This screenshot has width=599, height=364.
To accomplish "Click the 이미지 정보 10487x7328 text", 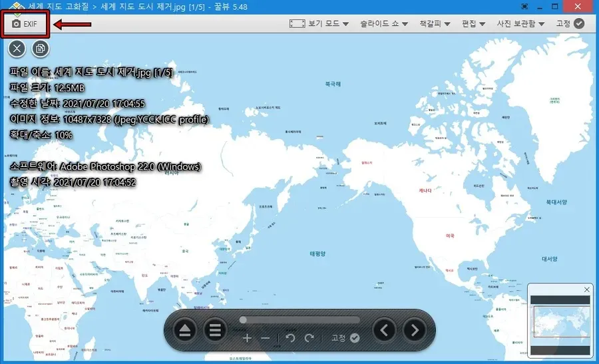I will coord(109,120).
